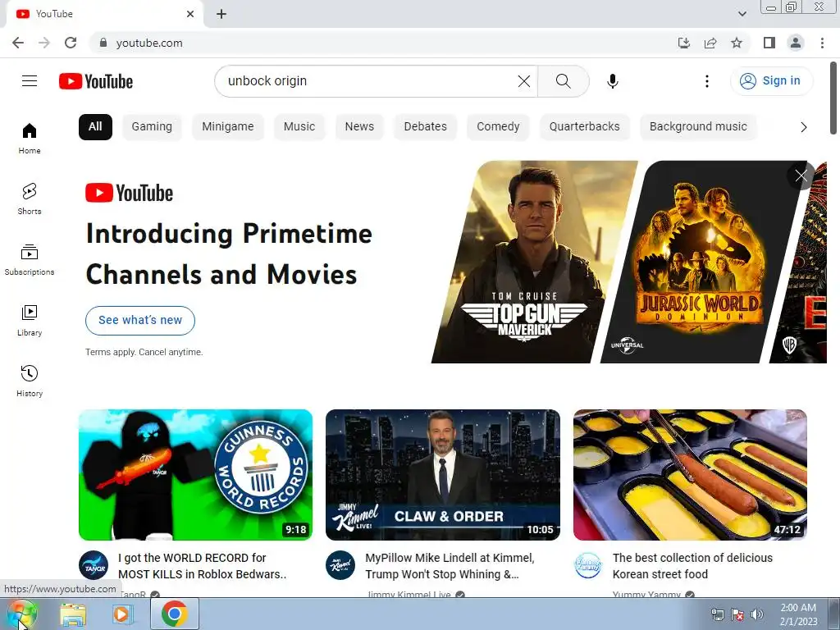840x630 pixels.
Task: Click the Sign in button
Action: pyautogui.click(x=771, y=81)
